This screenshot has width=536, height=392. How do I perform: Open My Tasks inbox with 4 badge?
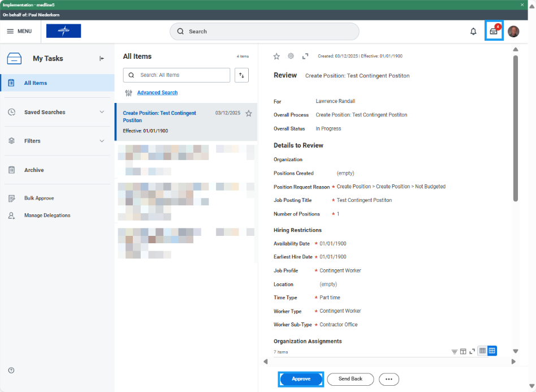pyautogui.click(x=493, y=31)
